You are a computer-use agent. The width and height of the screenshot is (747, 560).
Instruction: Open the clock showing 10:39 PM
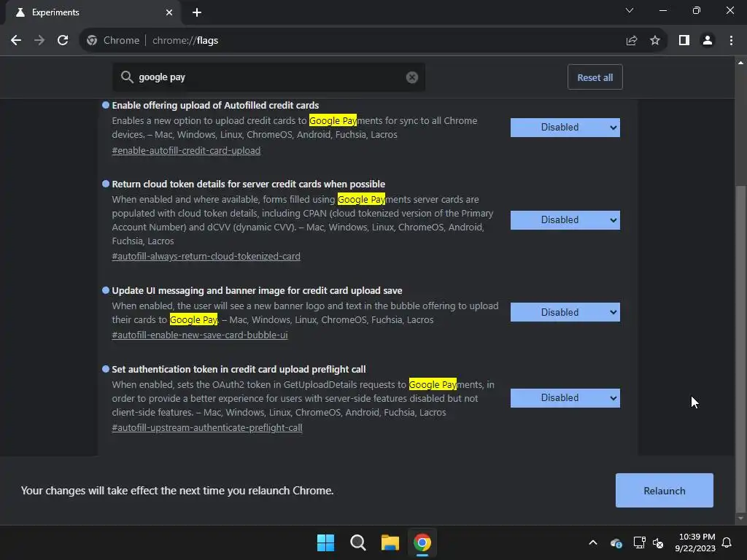(x=695, y=542)
